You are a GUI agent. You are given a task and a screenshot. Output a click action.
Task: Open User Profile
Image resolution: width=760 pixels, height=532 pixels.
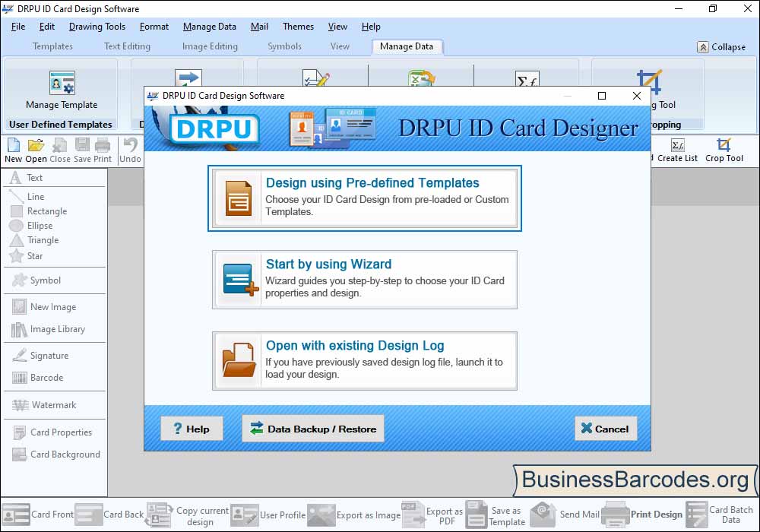point(268,515)
